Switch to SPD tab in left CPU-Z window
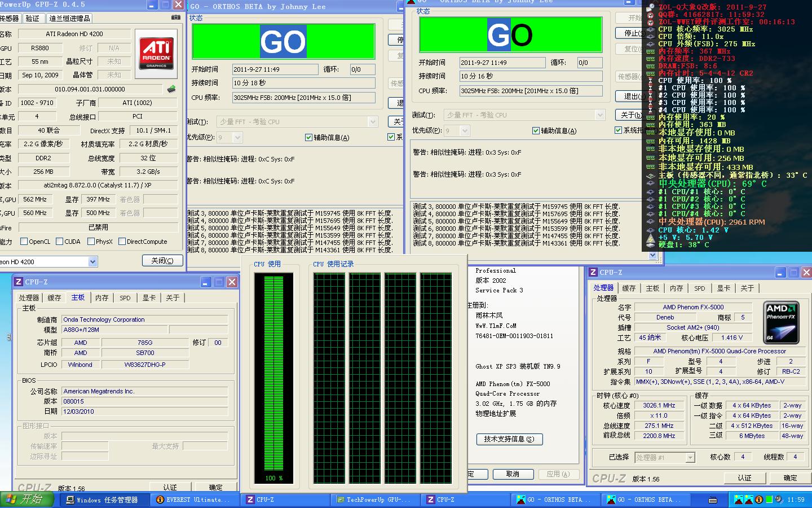812x508 pixels. click(125, 297)
